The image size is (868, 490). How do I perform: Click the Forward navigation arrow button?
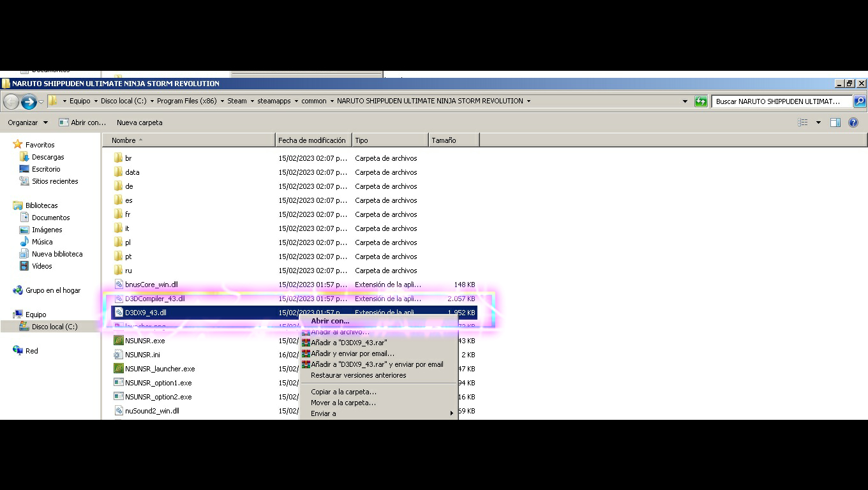click(x=28, y=101)
